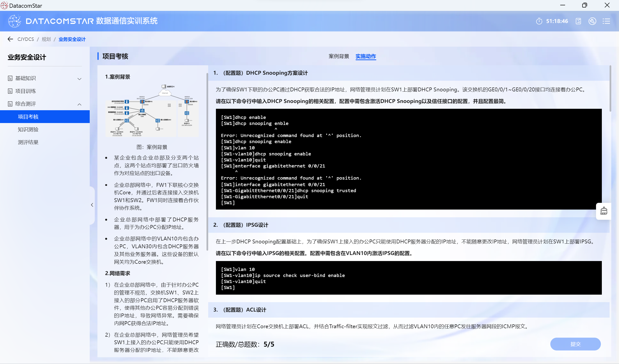Click the timer clock icon in the header
The width and height of the screenshot is (619, 364).
pos(539,21)
